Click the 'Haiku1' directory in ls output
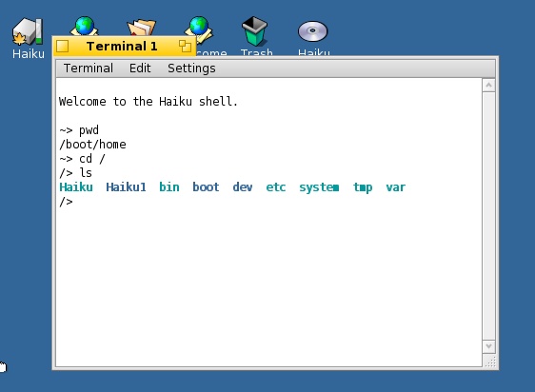This screenshot has height=392, width=535. (x=126, y=186)
